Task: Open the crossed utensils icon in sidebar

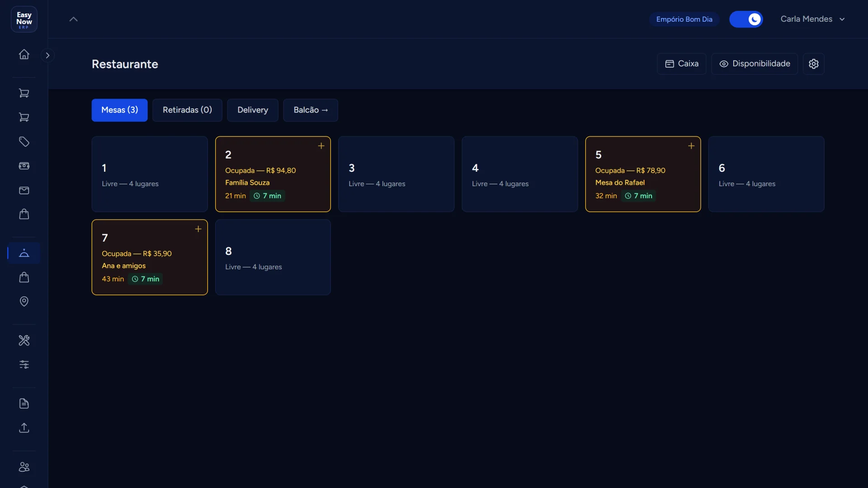Action: click(x=24, y=340)
